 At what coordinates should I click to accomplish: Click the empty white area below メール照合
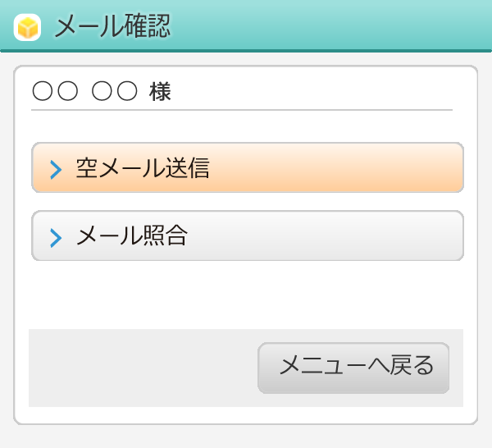tap(246, 294)
